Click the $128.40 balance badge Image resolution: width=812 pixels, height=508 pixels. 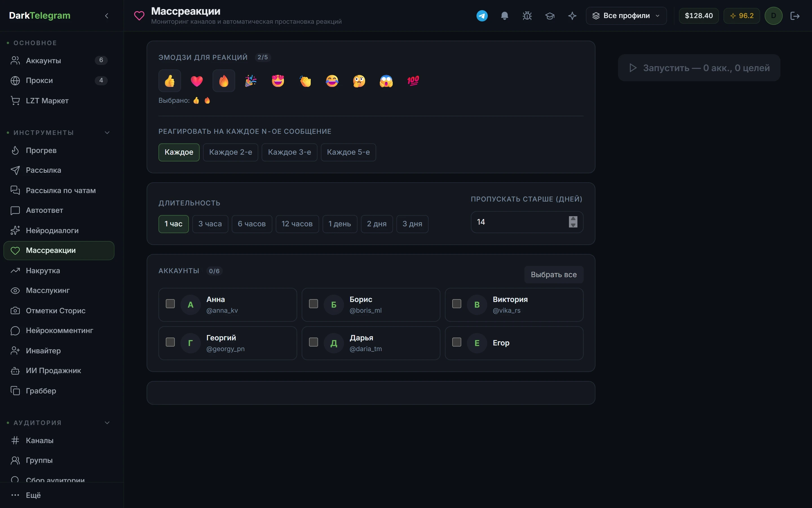click(699, 16)
